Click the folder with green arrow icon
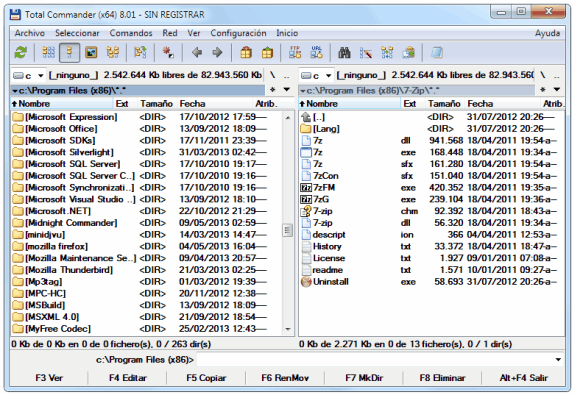This screenshot has width=575, height=395. 140,53
